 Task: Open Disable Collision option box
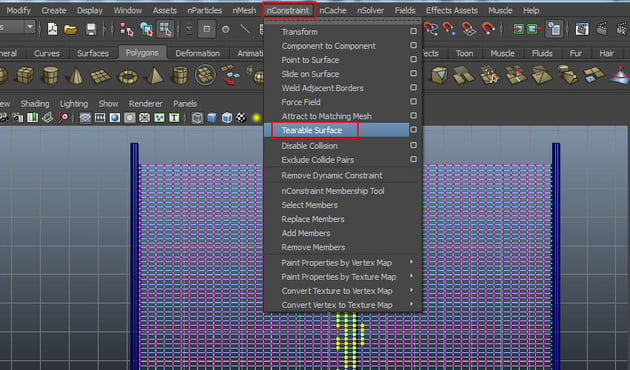point(413,145)
